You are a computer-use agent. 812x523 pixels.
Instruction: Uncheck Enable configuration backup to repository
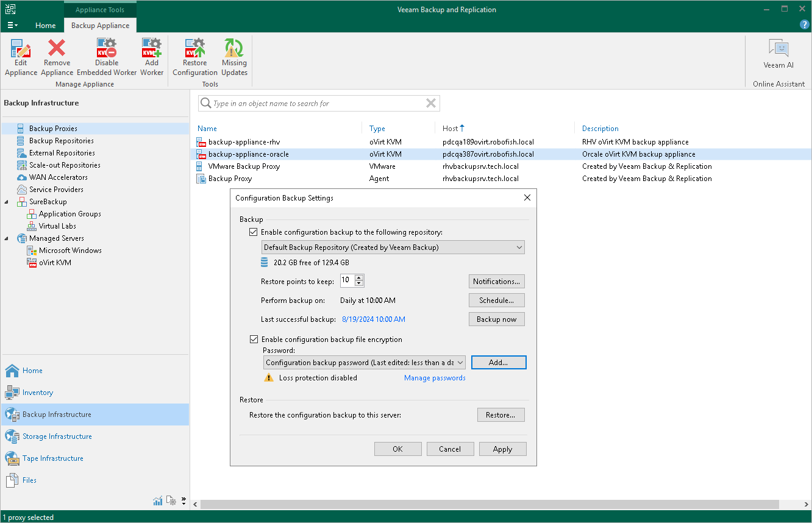click(x=254, y=232)
